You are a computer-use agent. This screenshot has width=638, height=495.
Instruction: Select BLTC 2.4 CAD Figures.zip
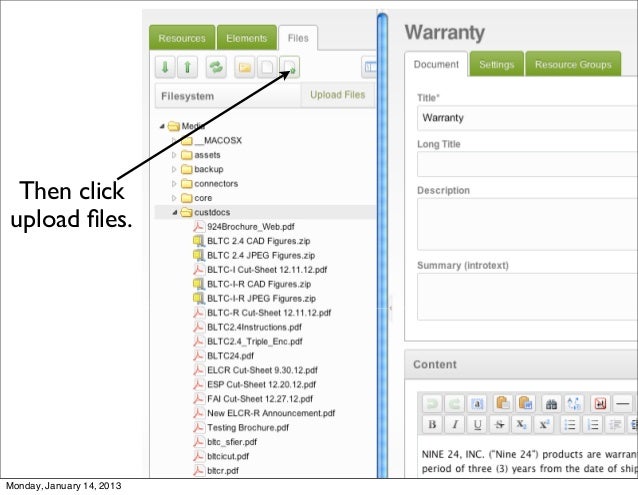click(259, 241)
